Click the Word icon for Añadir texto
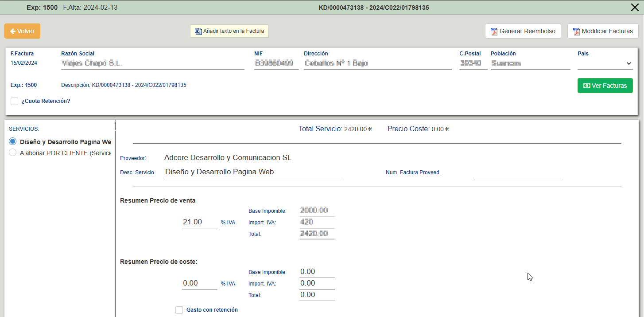Screen dimensions: 644x317 coord(198,31)
